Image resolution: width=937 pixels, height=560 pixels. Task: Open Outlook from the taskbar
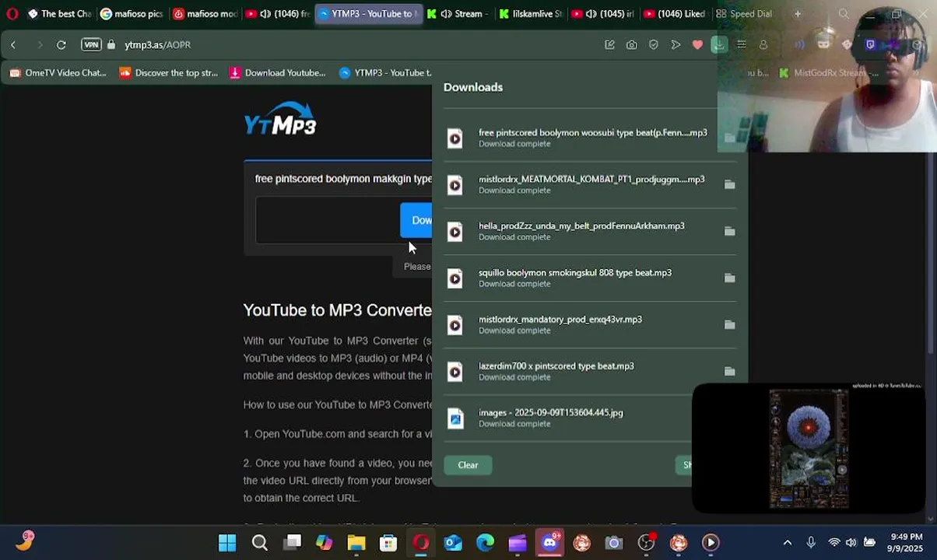[x=453, y=543]
